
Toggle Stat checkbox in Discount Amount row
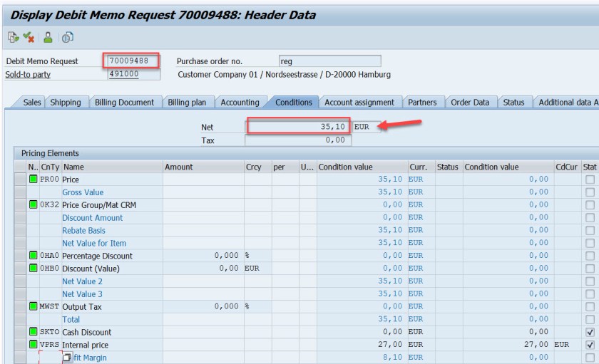click(590, 217)
